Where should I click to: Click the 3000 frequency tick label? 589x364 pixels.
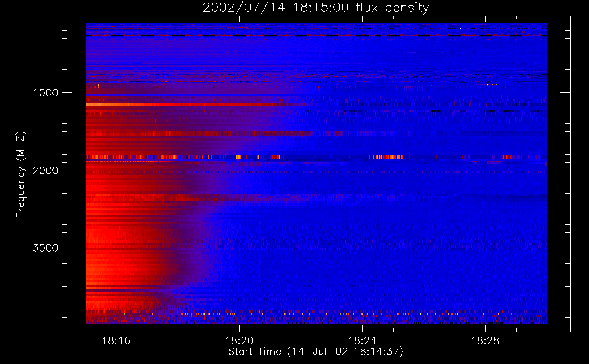[46, 248]
